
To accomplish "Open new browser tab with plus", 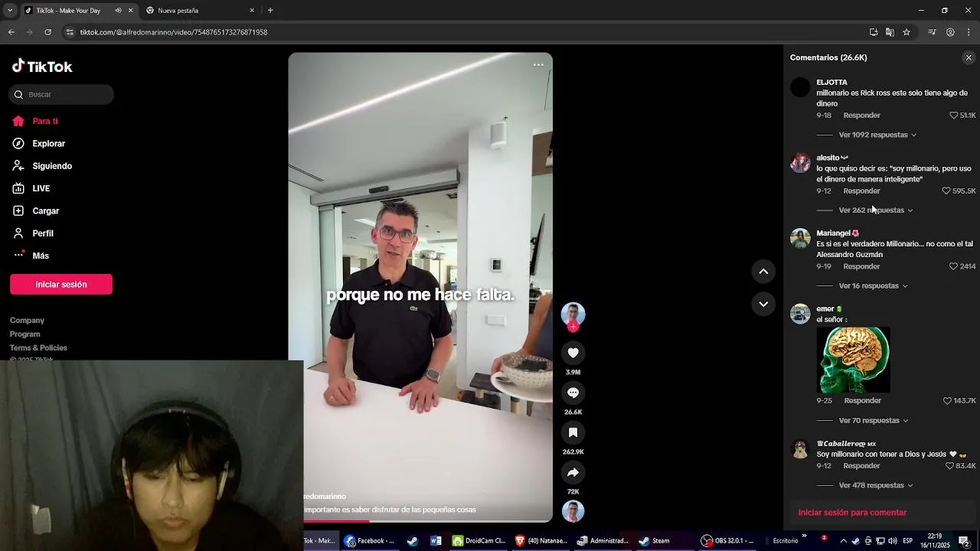I will [270, 11].
